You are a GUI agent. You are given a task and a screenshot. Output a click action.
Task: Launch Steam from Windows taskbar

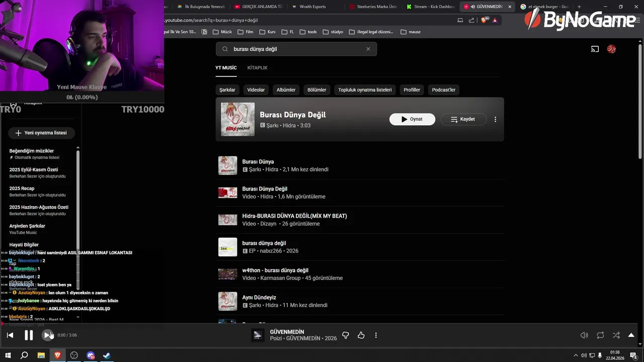(107, 355)
